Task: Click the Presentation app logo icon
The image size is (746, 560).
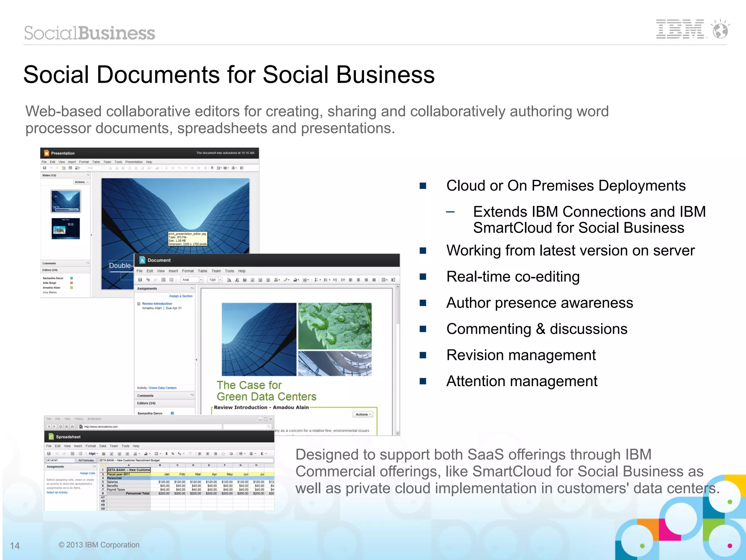Action: click(46, 153)
